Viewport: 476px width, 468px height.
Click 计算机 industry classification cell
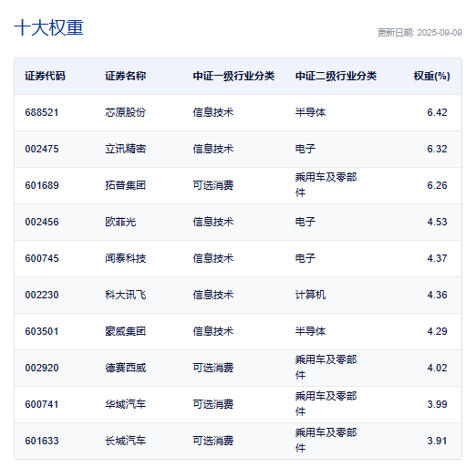pos(310,295)
